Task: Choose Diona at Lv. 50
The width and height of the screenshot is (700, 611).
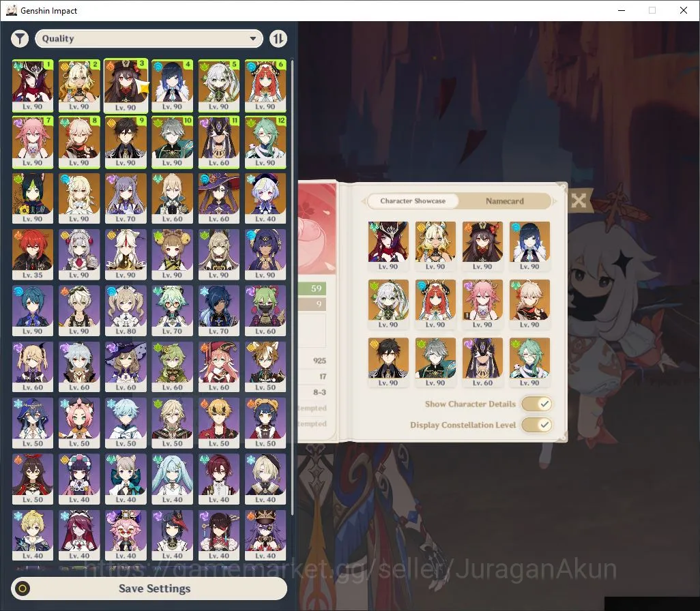Action: (79, 423)
